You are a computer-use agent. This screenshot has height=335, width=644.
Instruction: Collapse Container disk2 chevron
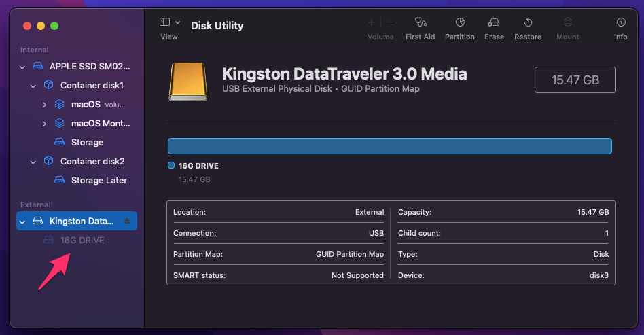click(33, 162)
